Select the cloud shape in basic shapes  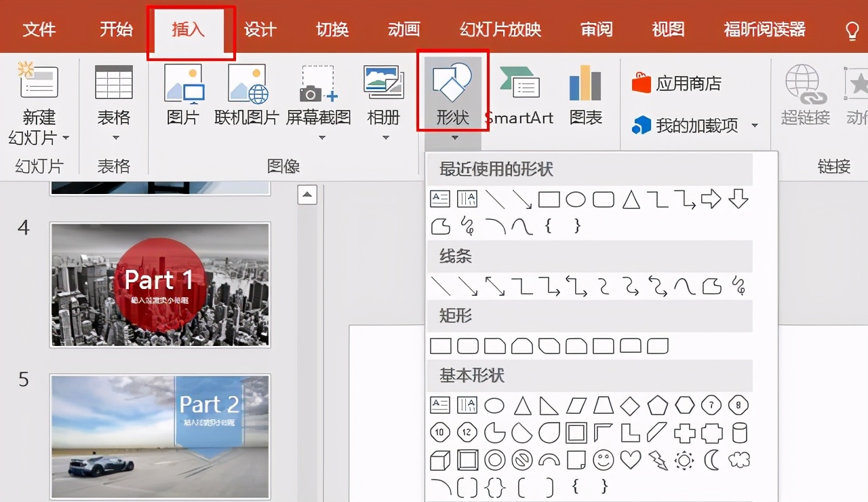click(739, 460)
